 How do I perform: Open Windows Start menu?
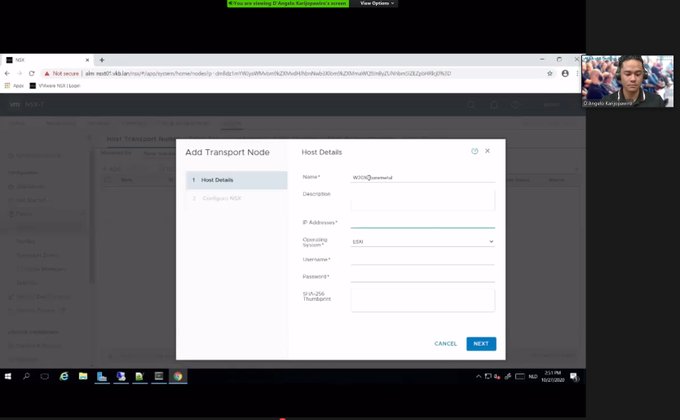tap(8, 376)
